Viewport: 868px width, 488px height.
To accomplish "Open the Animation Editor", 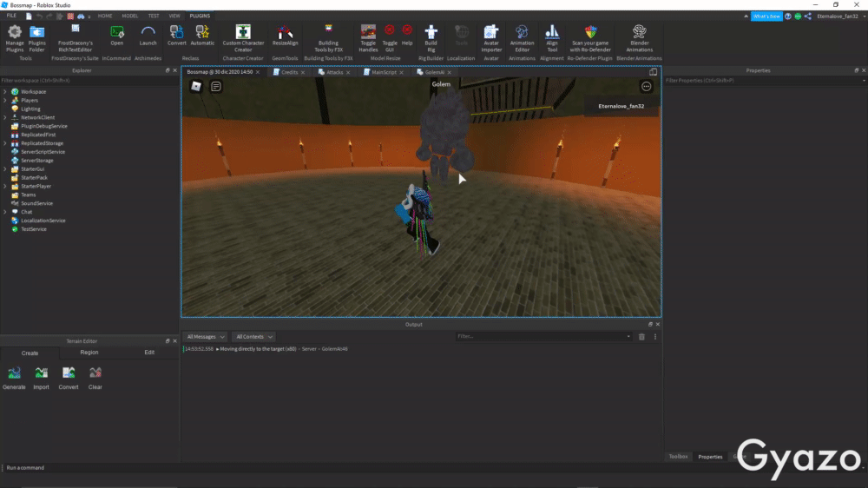I will 522,38.
